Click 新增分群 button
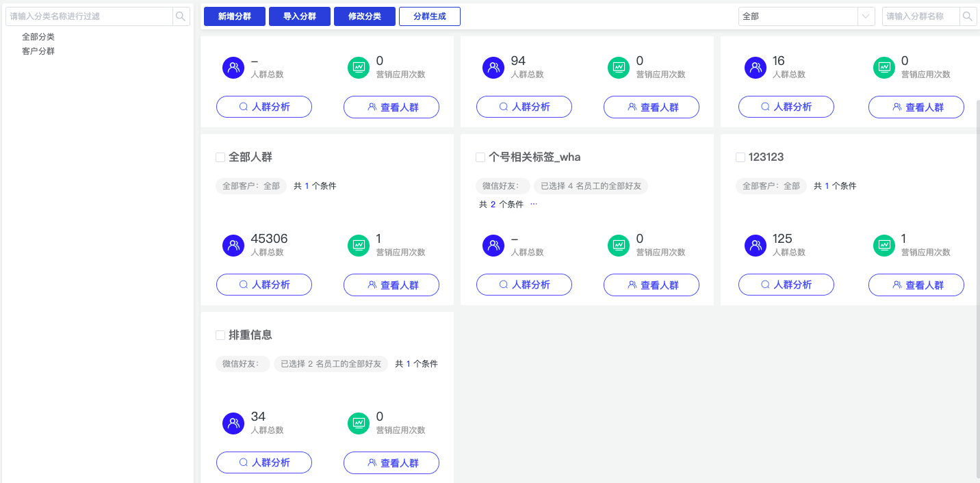This screenshot has width=980, height=483. coord(235,16)
